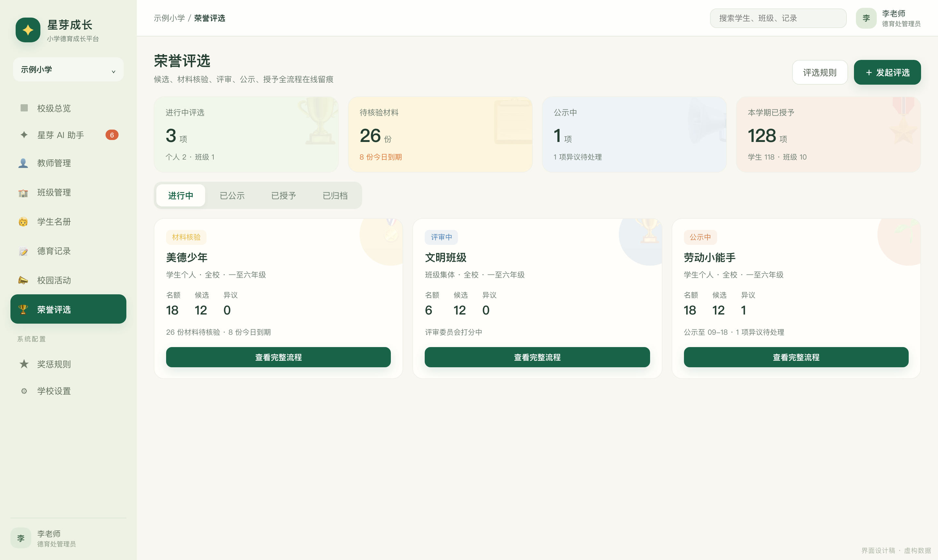Click the 校园活动 megaphone icon
This screenshot has height=560, width=938.
click(x=23, y=280)
